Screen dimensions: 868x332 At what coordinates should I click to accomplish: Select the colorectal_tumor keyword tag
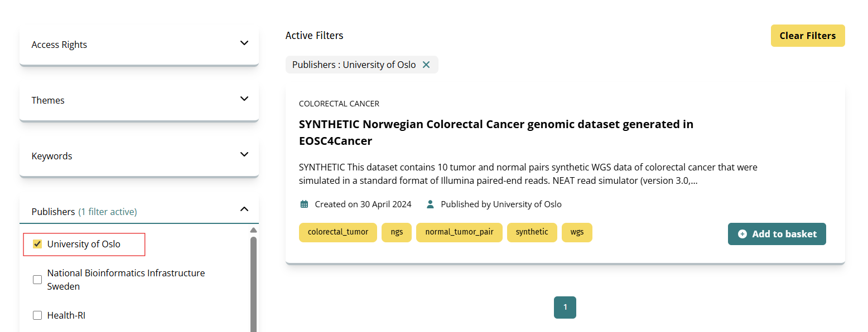click(338, 232)
